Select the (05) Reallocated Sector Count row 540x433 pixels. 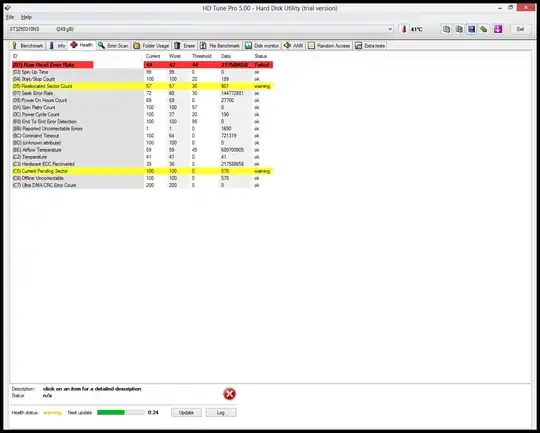coord(143,86)
